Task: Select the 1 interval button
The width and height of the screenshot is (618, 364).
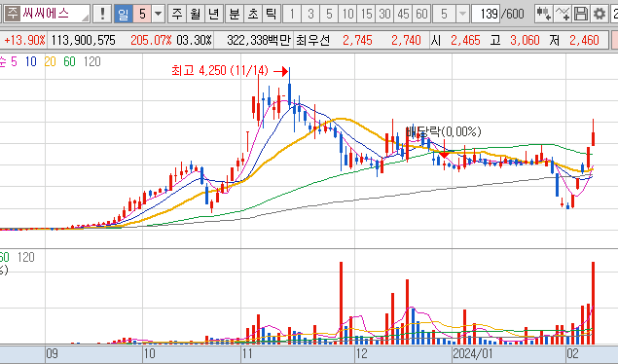Action: [292, 14]
